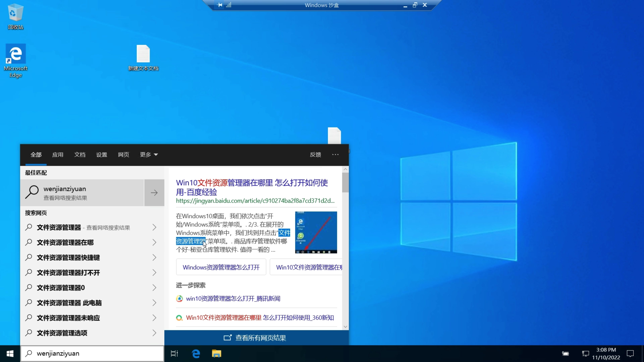Select 文件资源管理器未响应 suggestion row

pyautogui.click(x=92, y=318)
